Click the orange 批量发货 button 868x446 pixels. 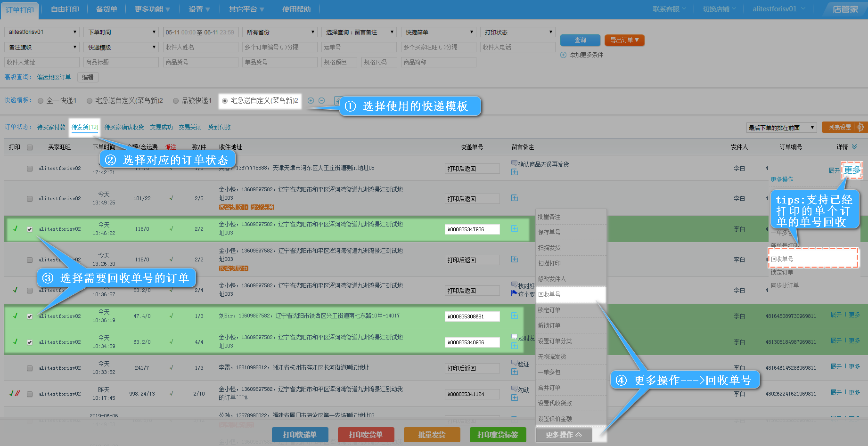pos(432,435)
